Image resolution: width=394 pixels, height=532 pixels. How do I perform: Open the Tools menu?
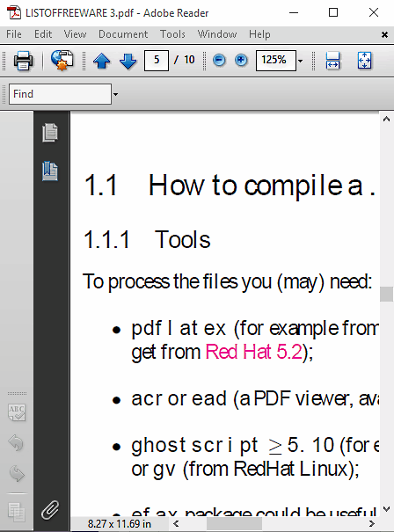click(172, 34)
